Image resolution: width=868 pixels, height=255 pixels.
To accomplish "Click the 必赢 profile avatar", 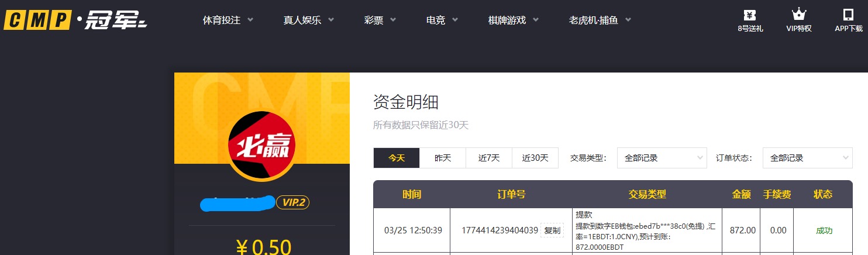I will point(262,145).
